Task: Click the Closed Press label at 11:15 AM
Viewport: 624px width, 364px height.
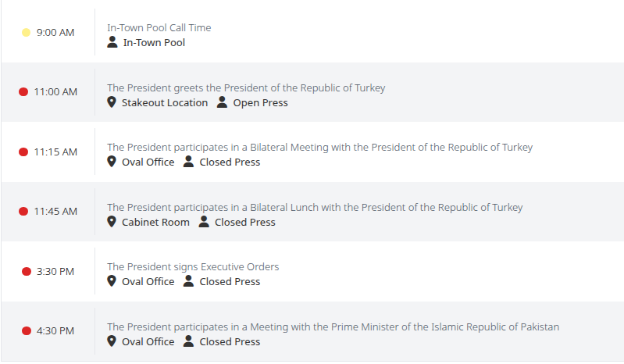Action: [230, 162]
